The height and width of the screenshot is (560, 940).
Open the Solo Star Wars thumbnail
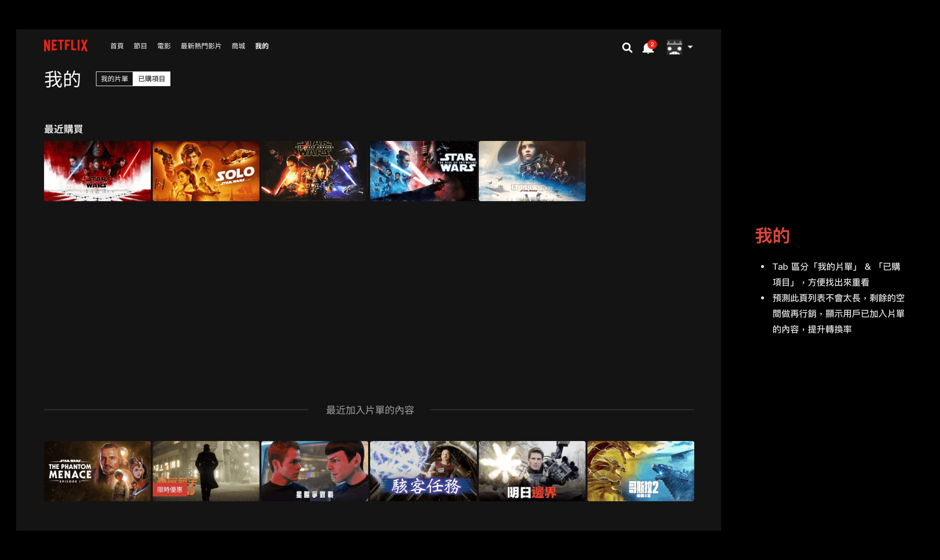pos(206,171)
